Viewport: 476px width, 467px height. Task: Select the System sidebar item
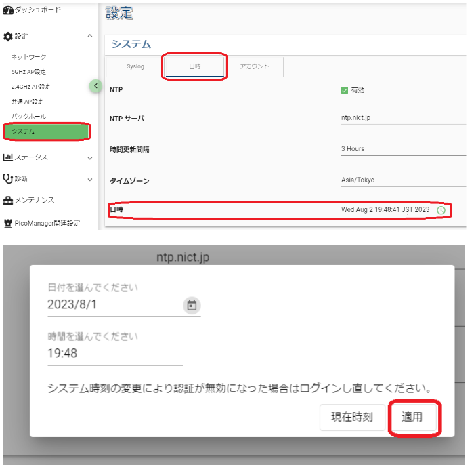[47, 131]
